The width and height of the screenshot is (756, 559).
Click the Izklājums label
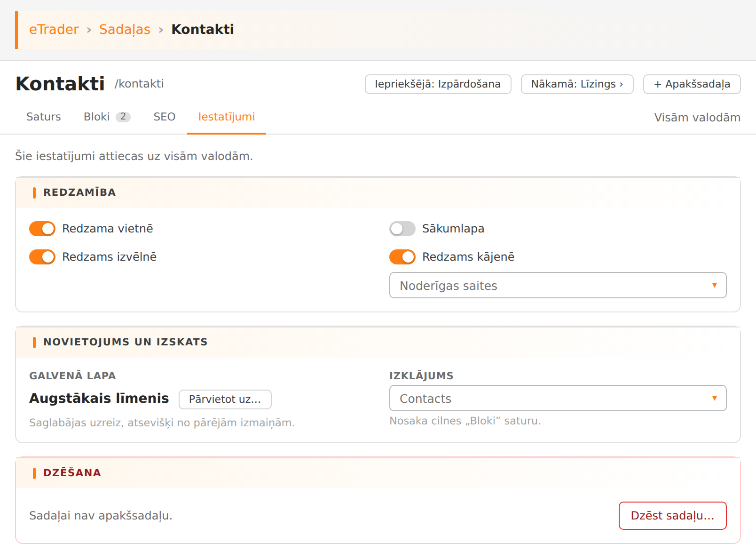point(421,376)
